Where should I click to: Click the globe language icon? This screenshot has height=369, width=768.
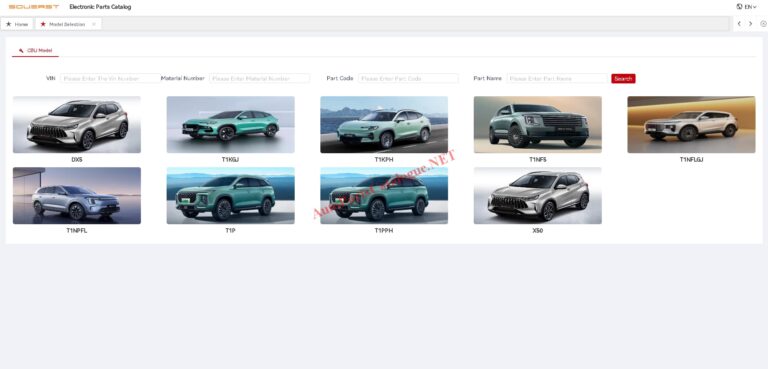[740, 7]
